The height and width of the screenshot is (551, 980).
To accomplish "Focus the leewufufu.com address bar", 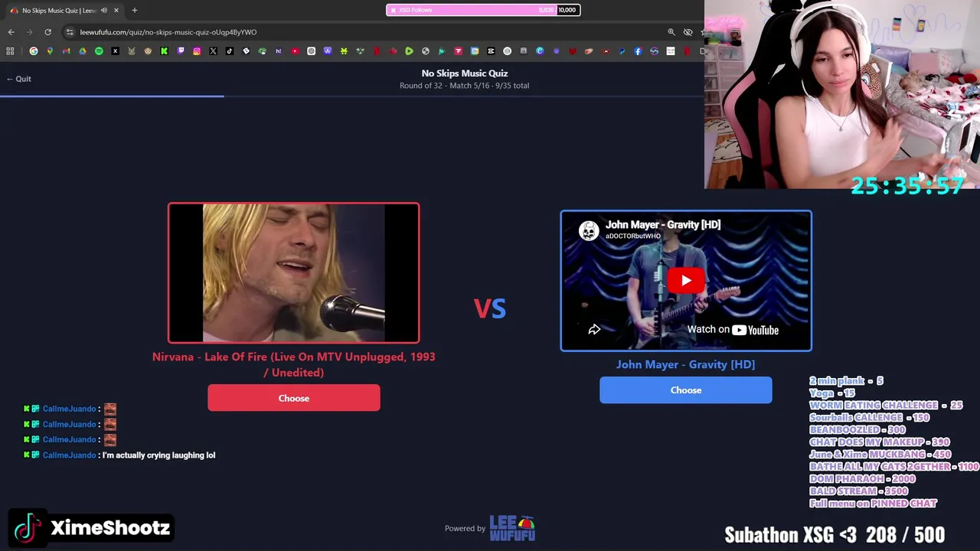I will click(x=367, y=32).
